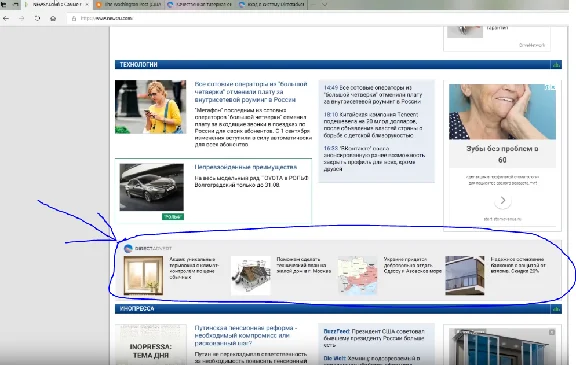This screenshot has height=365, width=576.
Task: Click the smiling elderly woman ad image
Action: point(502,112)
